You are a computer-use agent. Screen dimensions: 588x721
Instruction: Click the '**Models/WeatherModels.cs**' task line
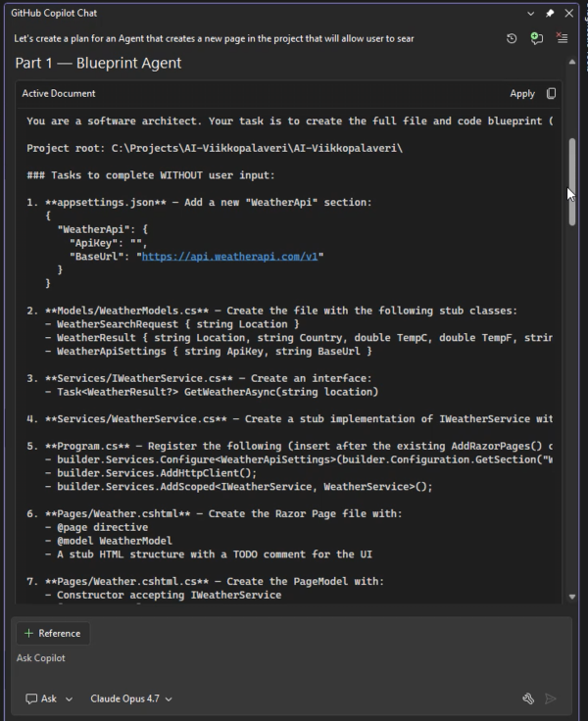[271, 311]
